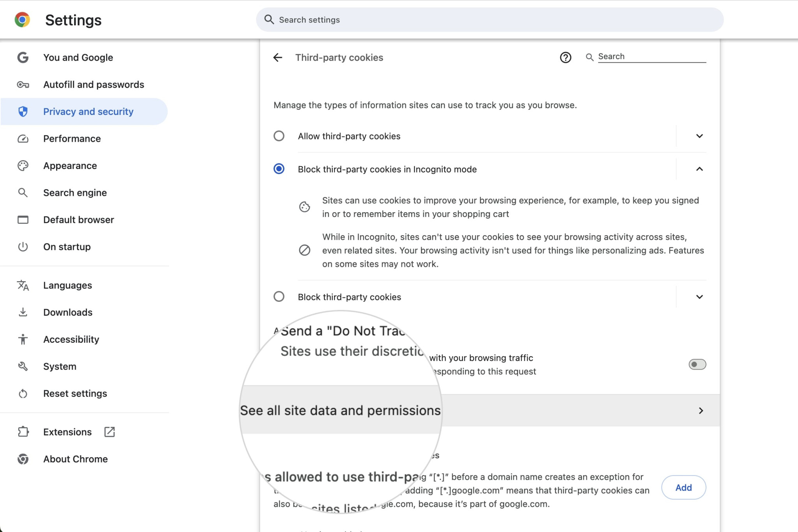Select Block third-party cookies radio button
Screen dimensions: 798x532
coord(279,297)
